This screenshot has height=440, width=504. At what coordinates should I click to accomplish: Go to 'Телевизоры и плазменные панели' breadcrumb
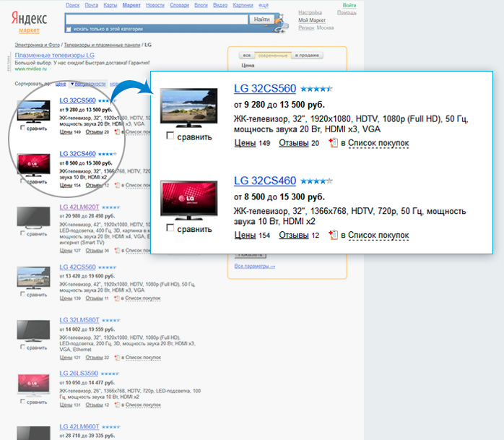[x=102, y=45]
